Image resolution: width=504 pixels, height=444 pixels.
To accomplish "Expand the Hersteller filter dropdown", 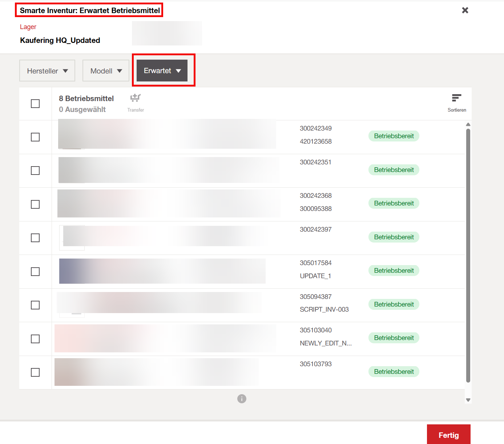I will click(47, 71).
